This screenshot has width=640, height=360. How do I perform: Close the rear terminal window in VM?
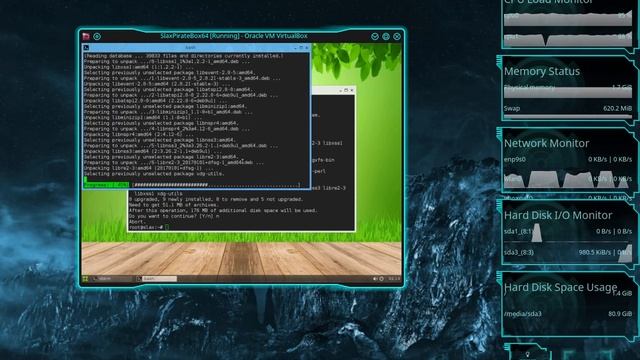(351, 90)
